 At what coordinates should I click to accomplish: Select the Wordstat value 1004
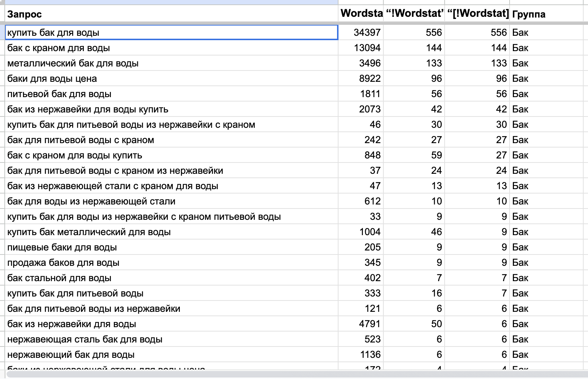361,232
